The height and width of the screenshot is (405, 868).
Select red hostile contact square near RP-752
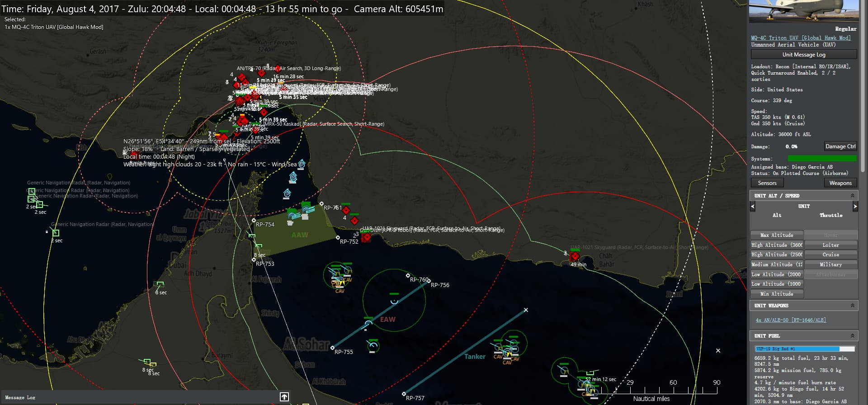pyautogui.click(x=367, y=237)
